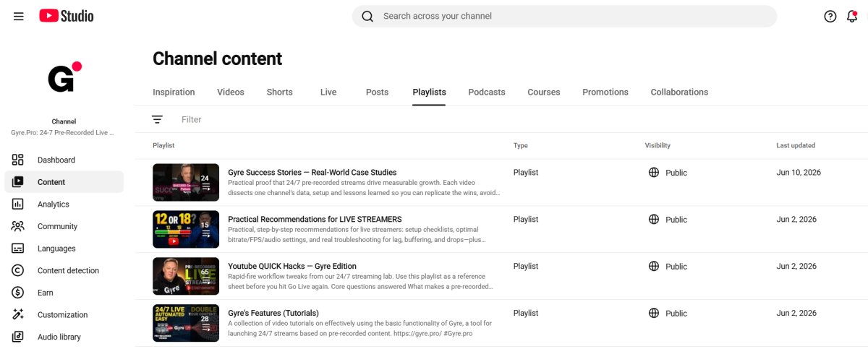Screen dimensions: 868x349
Task: Open the Collaborations tab
Action: (x=679, y=92)
